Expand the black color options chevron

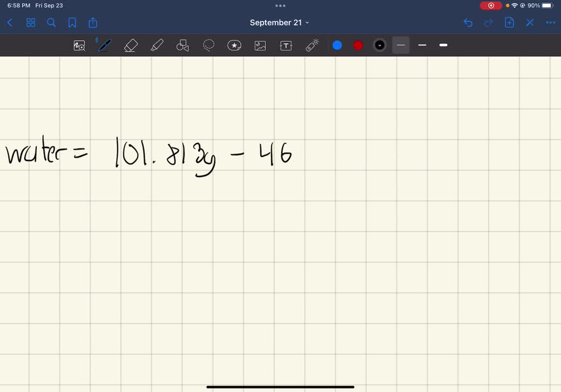[380, 45]
